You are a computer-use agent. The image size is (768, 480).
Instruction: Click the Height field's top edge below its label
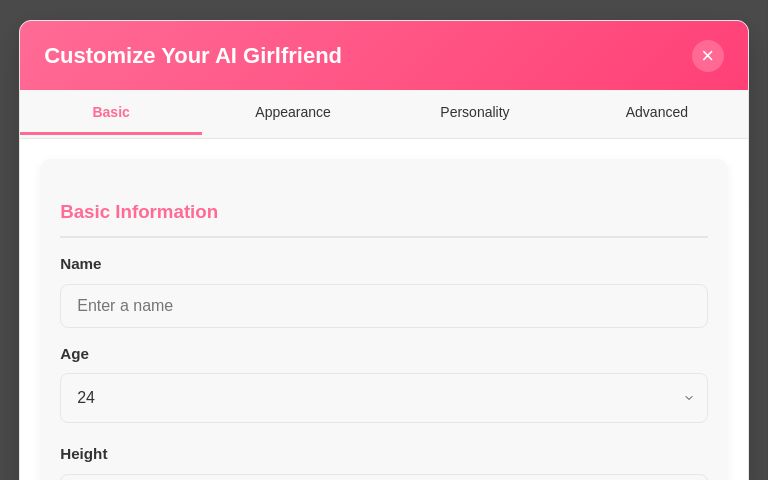tap(383, 476)
